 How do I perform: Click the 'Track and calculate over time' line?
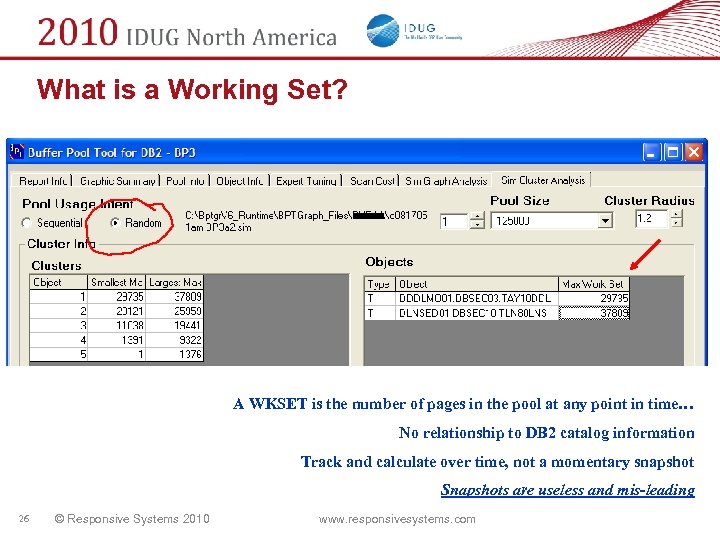pyautogui.click(x=497, y=461)
